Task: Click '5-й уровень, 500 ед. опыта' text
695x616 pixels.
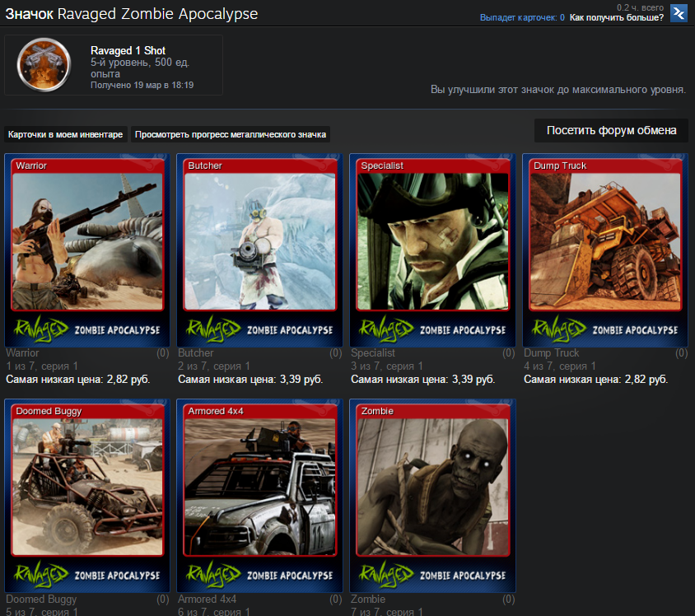Action: [x=140, y=68]
